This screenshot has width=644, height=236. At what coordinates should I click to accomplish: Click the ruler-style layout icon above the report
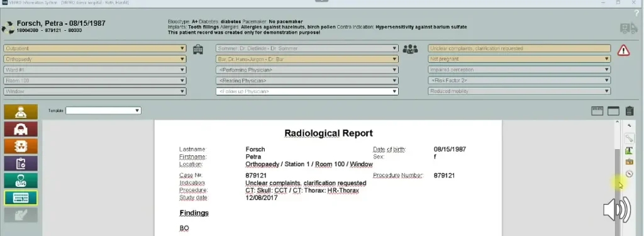point(597,111)
